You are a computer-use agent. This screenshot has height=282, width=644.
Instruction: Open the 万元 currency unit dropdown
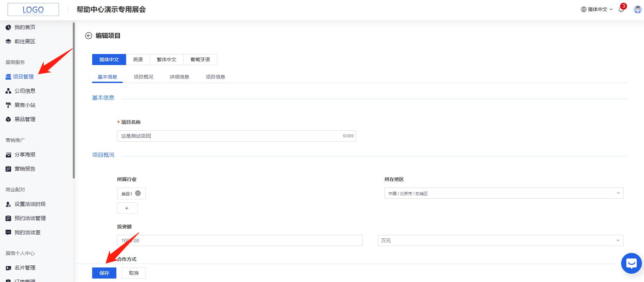pos(500,240)
